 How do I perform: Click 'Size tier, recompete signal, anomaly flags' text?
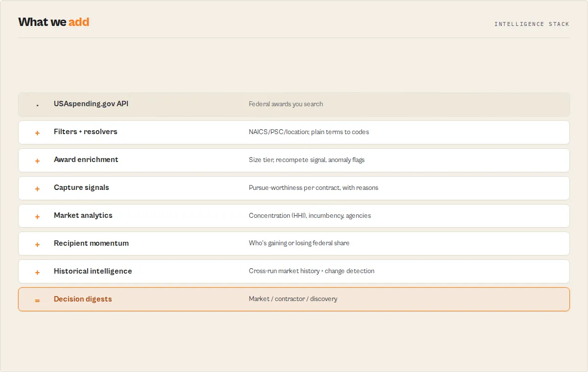[307, 160]
